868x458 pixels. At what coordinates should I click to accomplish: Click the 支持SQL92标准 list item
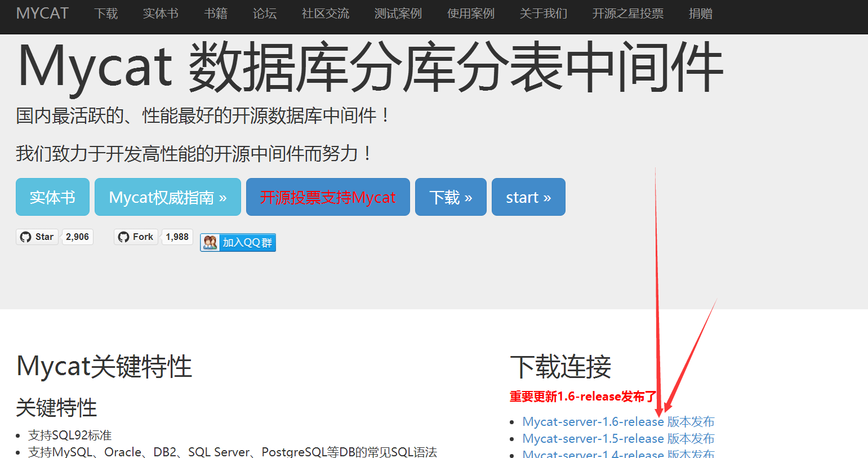70,435
